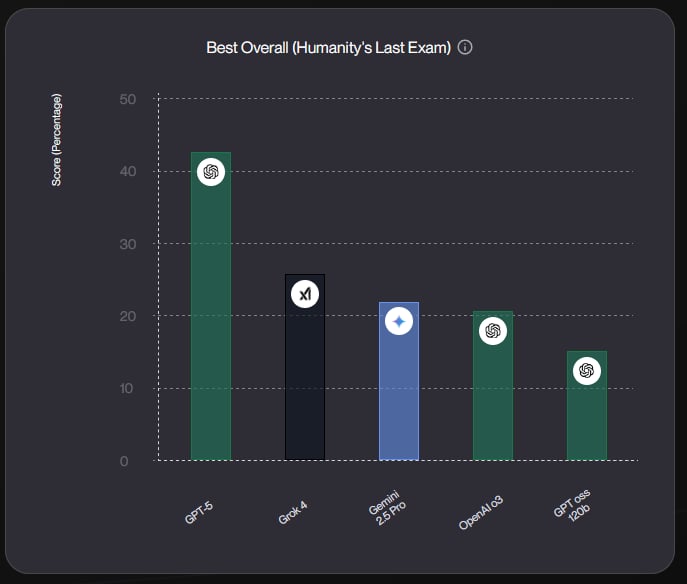Viewport: 687px width, 584px height.
Task: Click the OpenAI logo on GPT oss 120b bar
Action: (x=587, y=371)
